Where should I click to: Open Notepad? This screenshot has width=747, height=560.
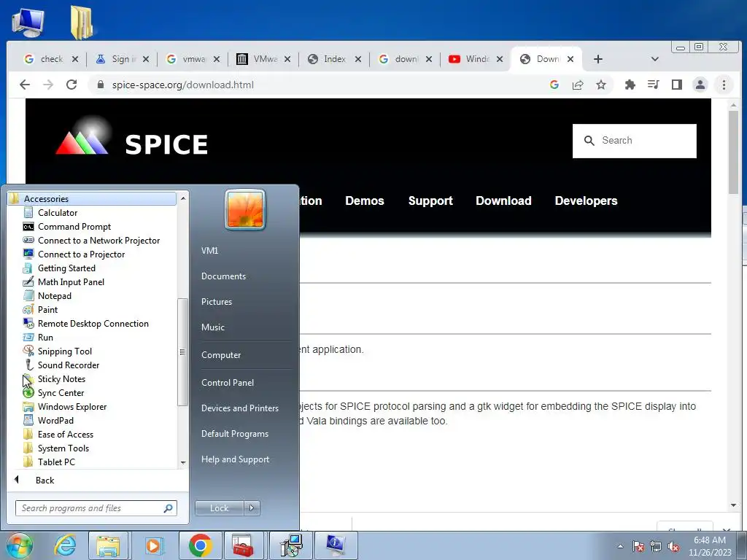[54, 296]
